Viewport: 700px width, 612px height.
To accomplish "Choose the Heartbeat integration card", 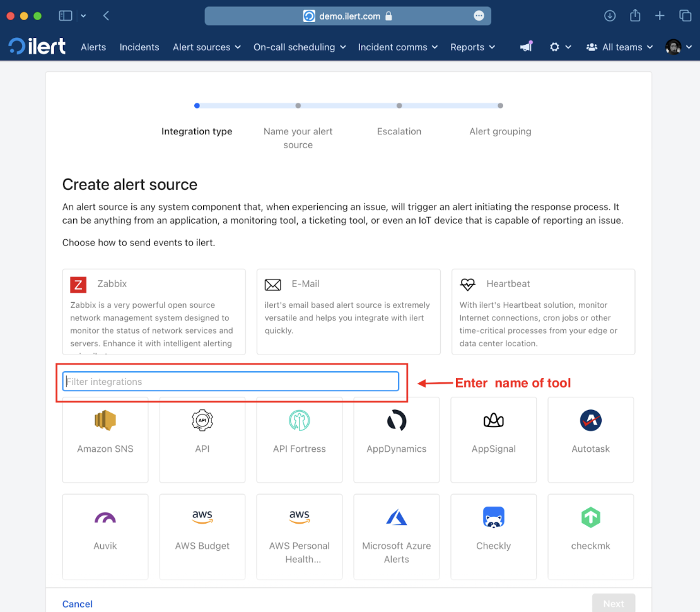I will coord(544,312).
